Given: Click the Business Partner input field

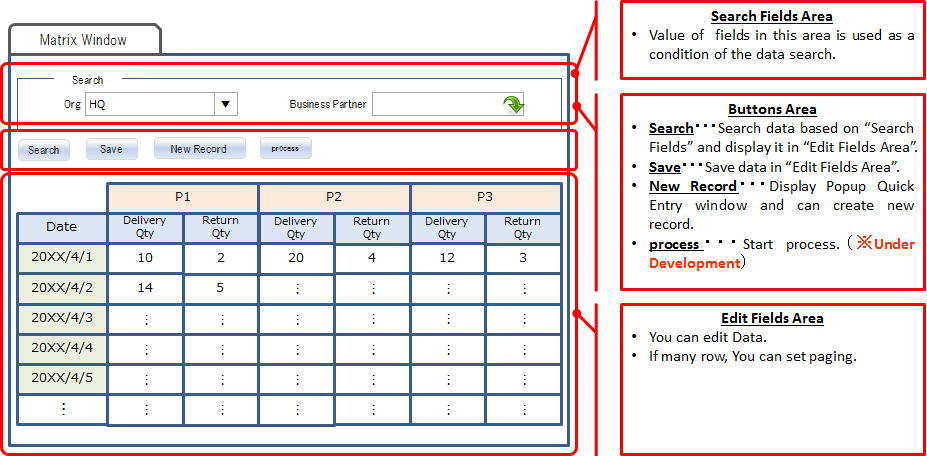Looking at the screenshot, I should pos(436,104).
